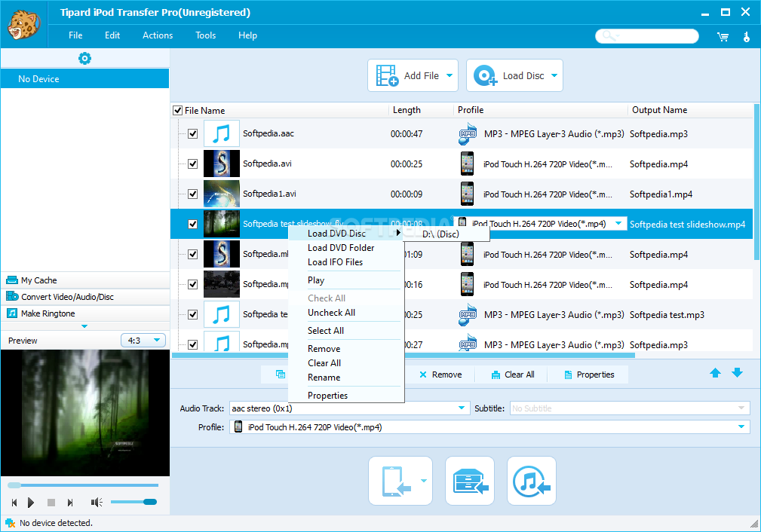Open the 4:3 aspect ratio dropdown

(143, 341)
